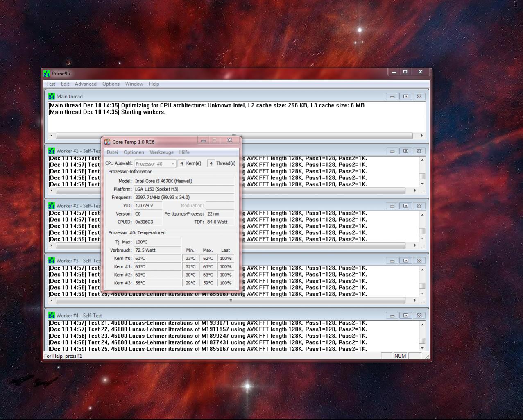Click Worker #3 horizontal scrollbar right arrow
This screenshot has height=420, width=523.
415,300
